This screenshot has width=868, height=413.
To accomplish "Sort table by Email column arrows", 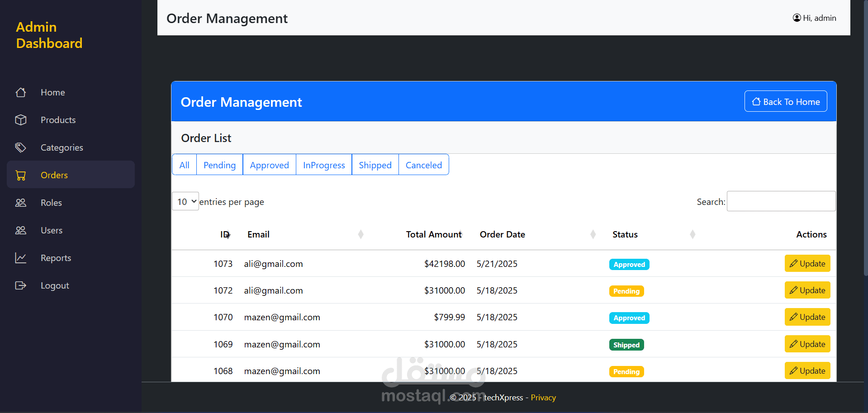I will (360, 234).
